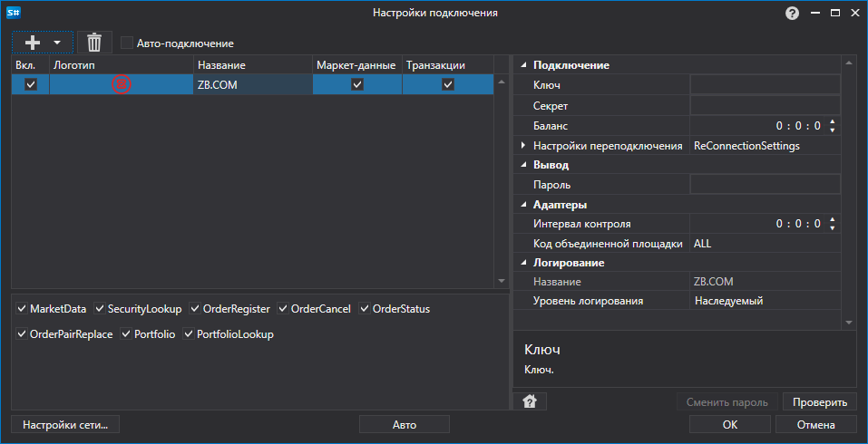The height and width of the screenshot is (444, 868).
Task: Select the Баланс property label
Action: point(551,126)
